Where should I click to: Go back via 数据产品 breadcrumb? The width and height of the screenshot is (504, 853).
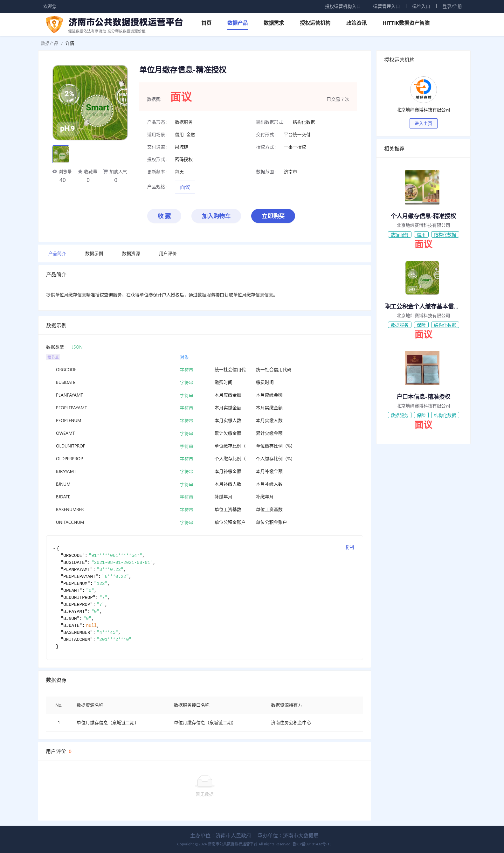point(50,43)
